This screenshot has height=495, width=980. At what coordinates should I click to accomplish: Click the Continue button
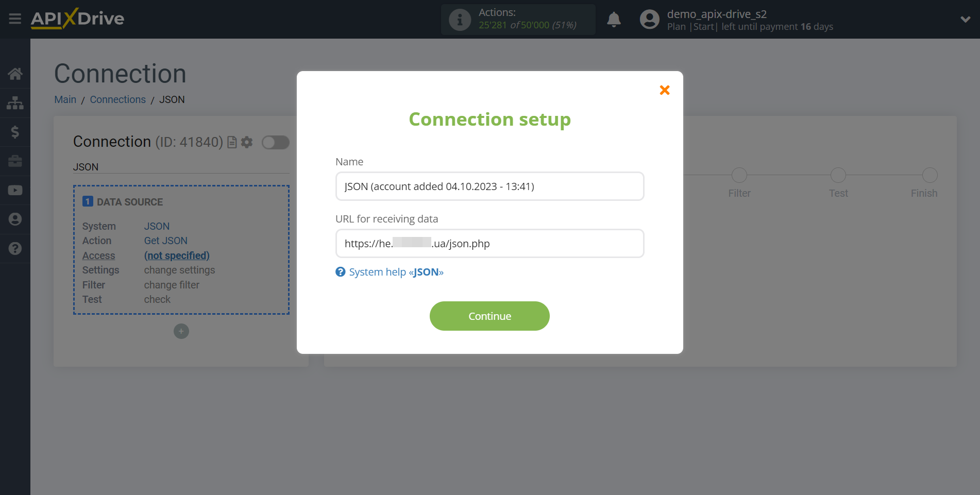(489, 316)
